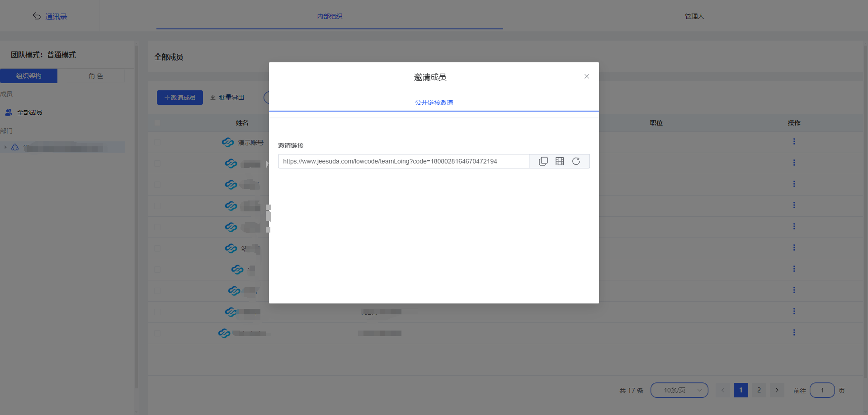Go to next page arrow
The image size is (868, 415).
tap(777, 390)
